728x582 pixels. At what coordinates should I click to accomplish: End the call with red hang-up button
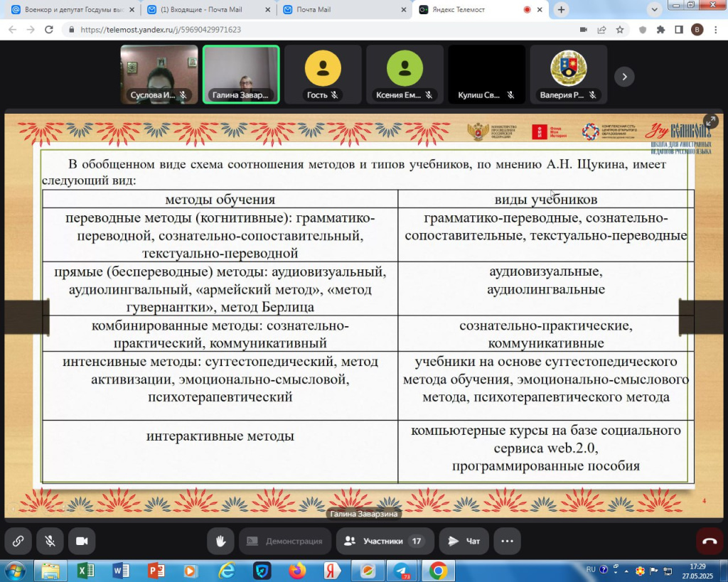click(710, 541)
